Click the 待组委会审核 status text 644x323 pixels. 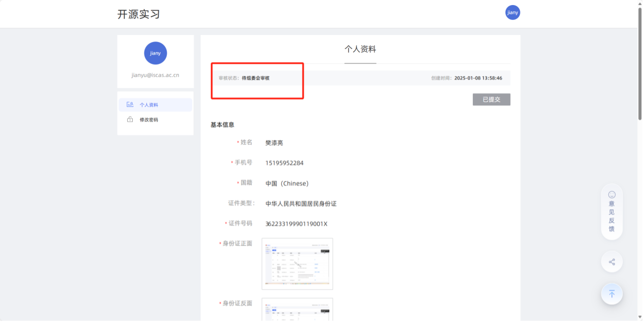256,78
